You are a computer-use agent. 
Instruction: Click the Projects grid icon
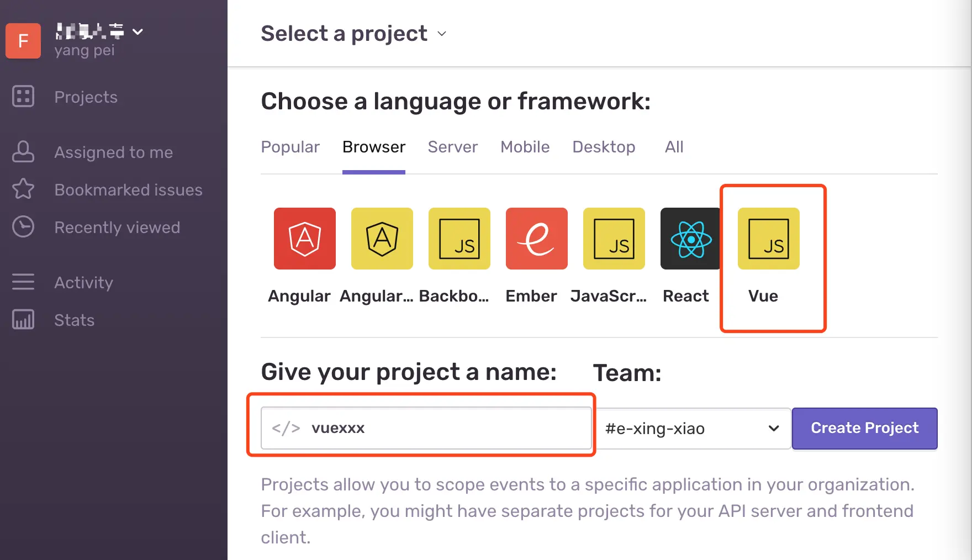23,97
